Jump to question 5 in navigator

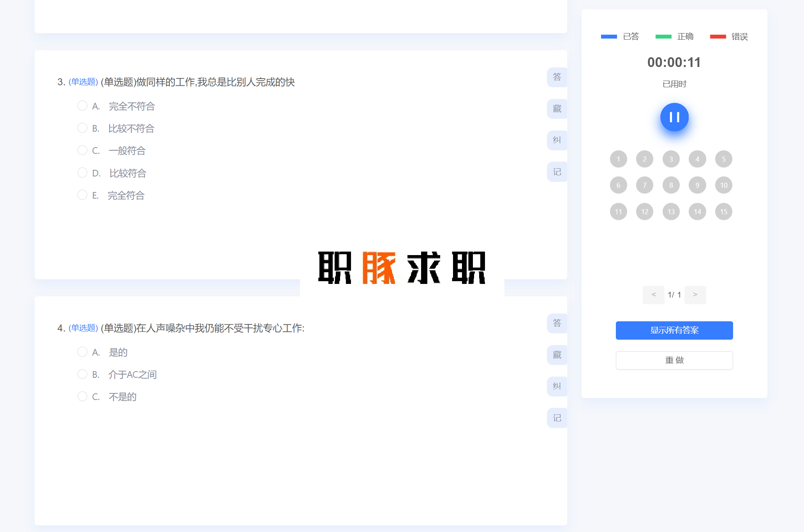(x=724, y=159)
